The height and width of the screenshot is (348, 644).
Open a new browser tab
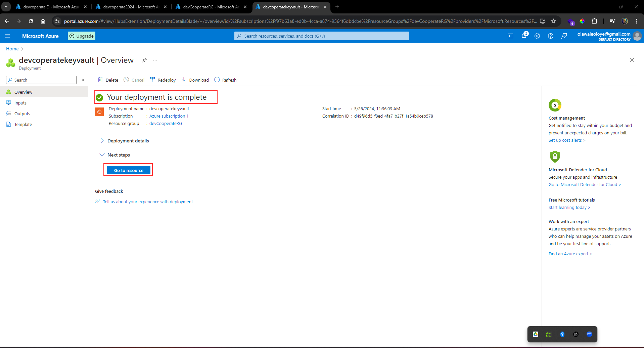click(x=337, y=7)
